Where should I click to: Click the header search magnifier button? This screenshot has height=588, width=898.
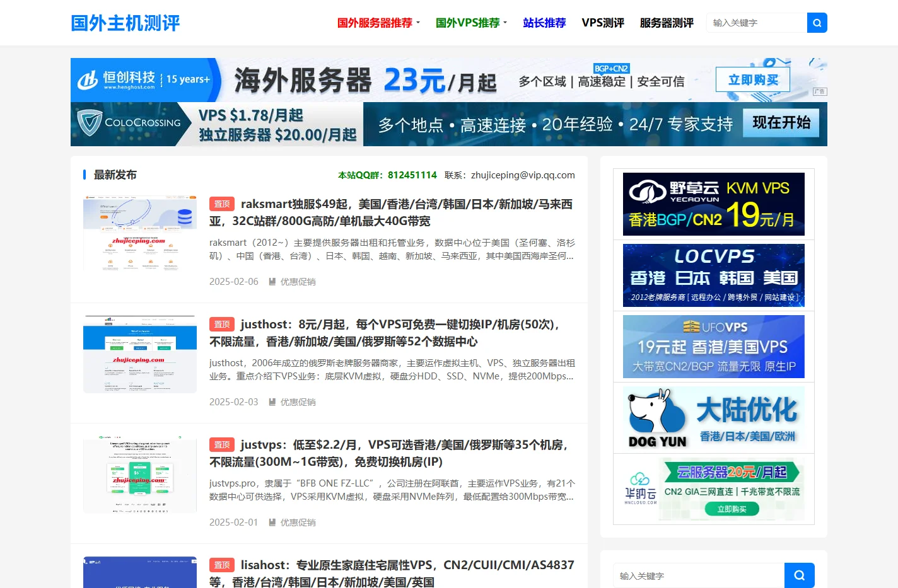point(817,23)
